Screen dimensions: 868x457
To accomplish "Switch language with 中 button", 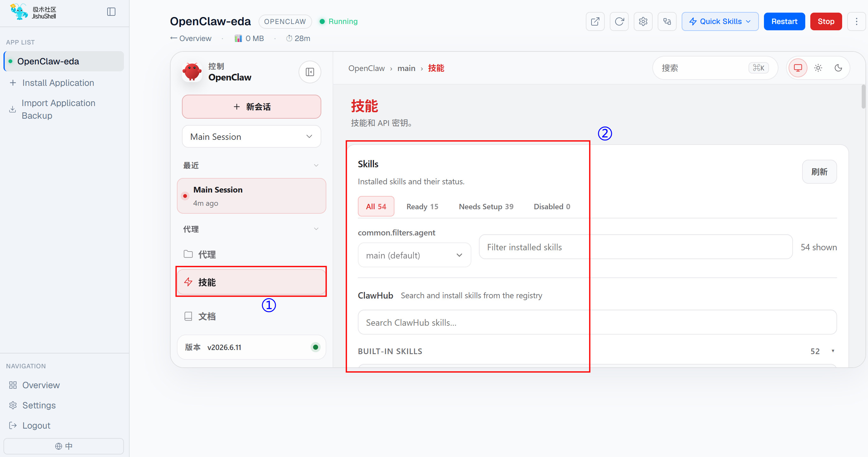I will 64,446.
